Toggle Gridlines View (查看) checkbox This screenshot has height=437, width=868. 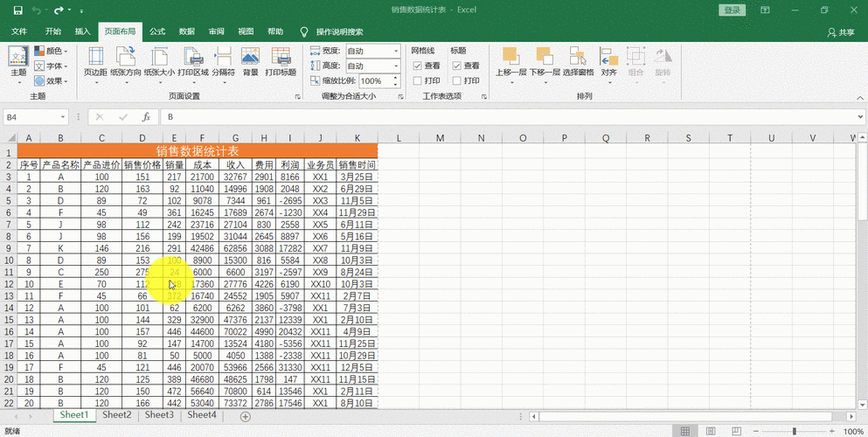click(418, 66)
